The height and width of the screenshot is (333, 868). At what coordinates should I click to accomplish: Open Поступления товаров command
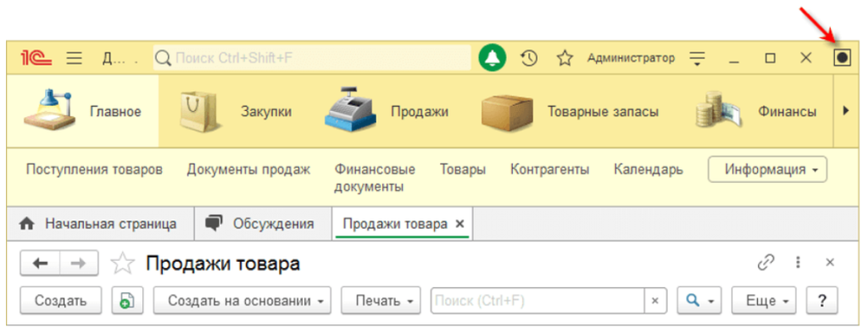click(x=95, y=169)
